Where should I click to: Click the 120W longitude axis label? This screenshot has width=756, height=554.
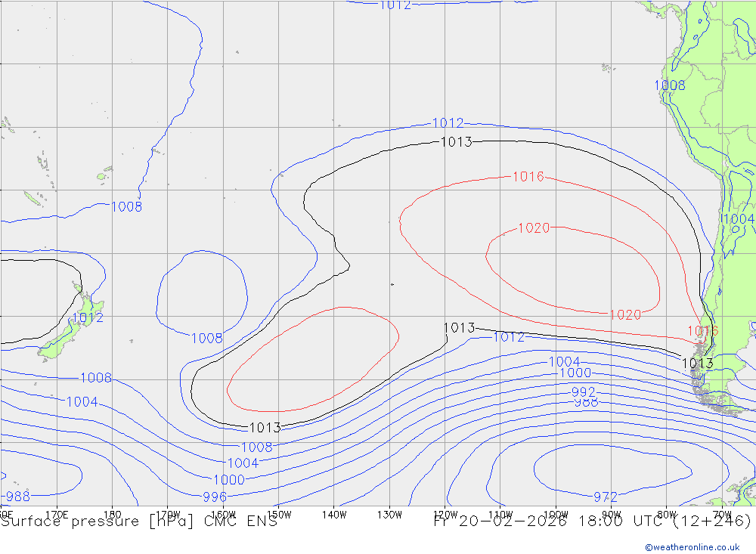pos(445,515)
